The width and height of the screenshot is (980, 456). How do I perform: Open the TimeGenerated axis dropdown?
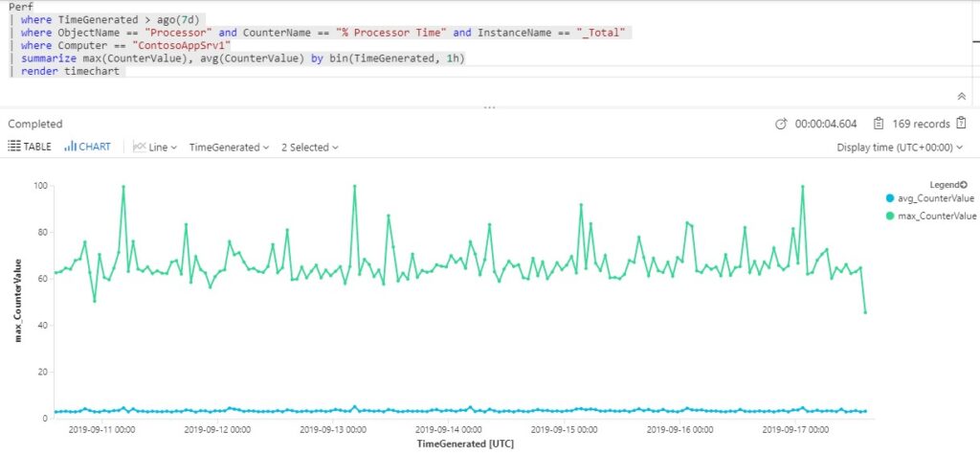click(229, 148)
